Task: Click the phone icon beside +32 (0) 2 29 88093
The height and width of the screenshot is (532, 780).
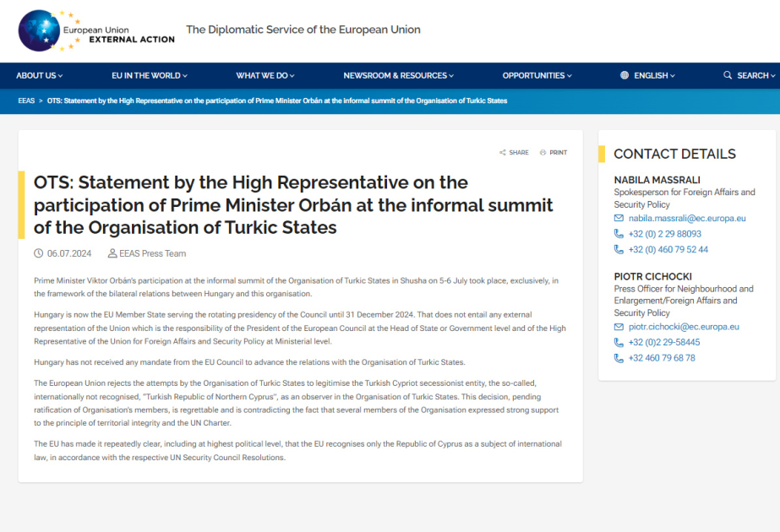Action: coord(619,234)
